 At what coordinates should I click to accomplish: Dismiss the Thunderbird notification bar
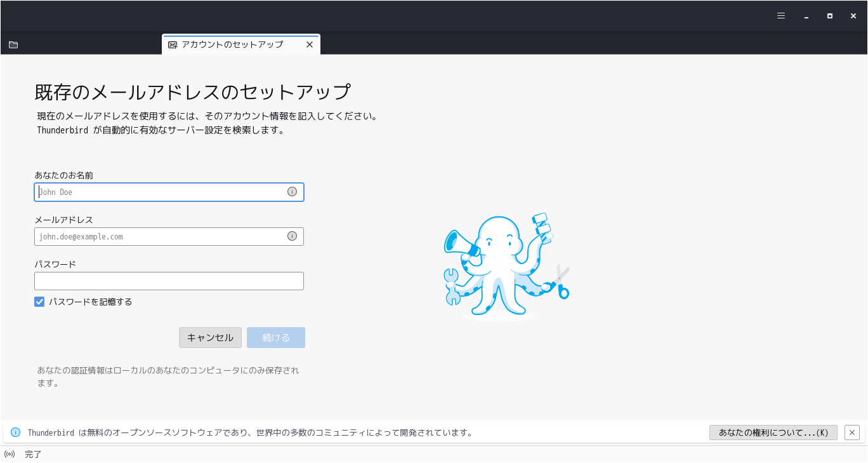tap(852, 433)
